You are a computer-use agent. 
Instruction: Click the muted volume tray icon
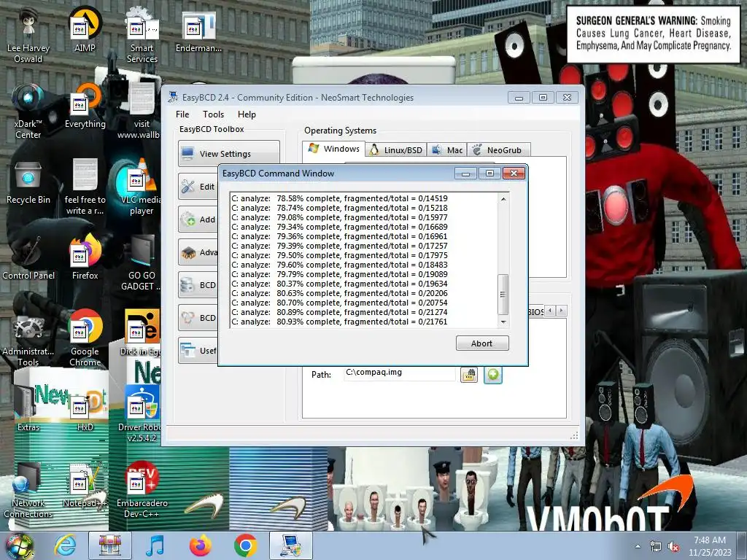tap(673, 547)
